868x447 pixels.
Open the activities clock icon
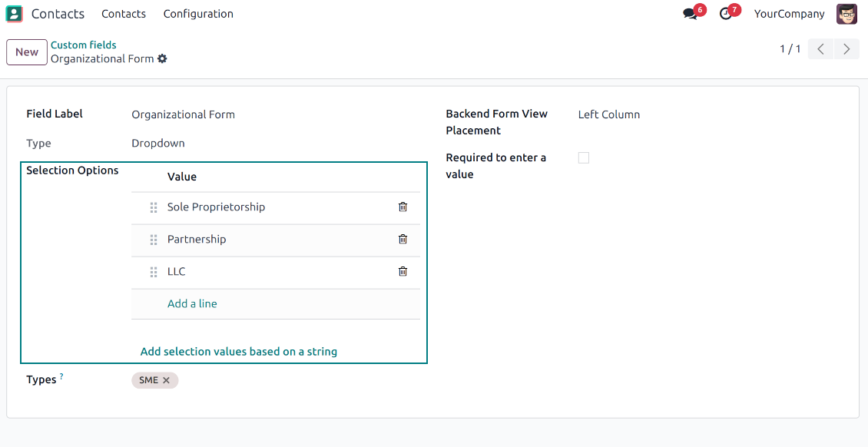coord(725,14)
